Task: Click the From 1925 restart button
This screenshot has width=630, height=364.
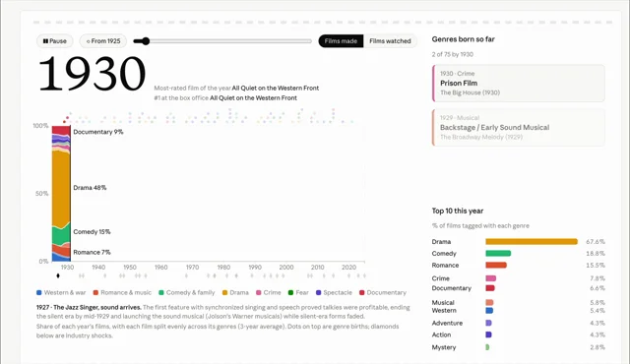Action: [x=103, y=41]
